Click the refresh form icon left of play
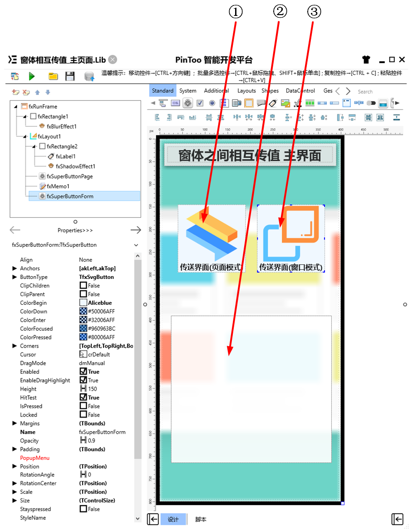 tap(15, 76)
